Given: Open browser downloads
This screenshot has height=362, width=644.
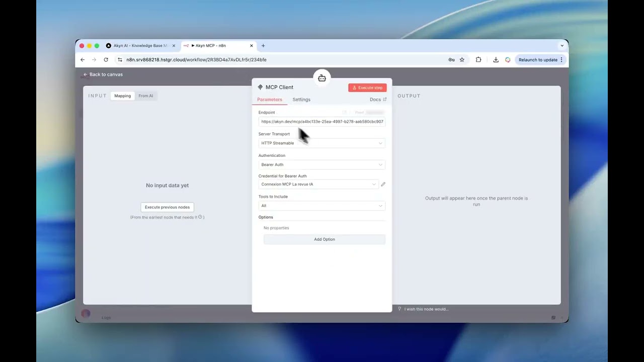Looking at the screenshot, I should point(496,60).
